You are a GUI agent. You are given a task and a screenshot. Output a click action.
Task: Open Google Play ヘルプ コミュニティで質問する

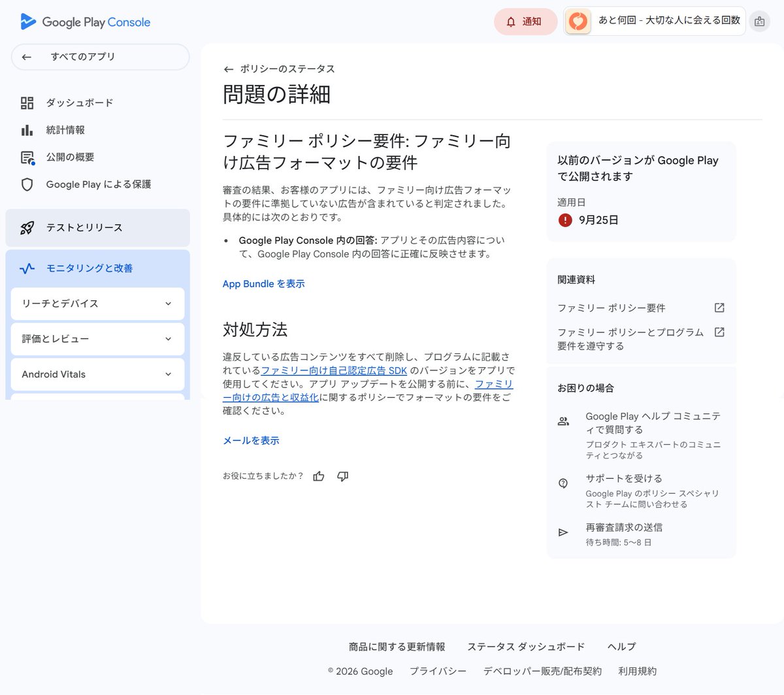(653, 423)
